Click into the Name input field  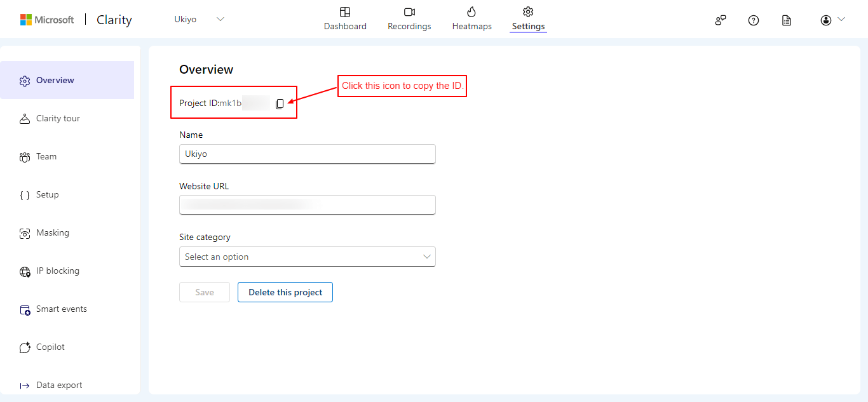(308, 154)
